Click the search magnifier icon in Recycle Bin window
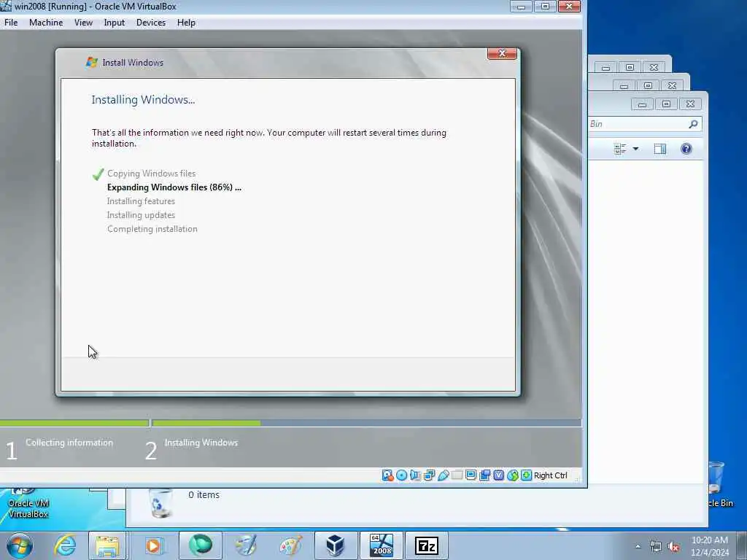The width and height of the screenshot is (747, 560). click(x=693, y=124)
